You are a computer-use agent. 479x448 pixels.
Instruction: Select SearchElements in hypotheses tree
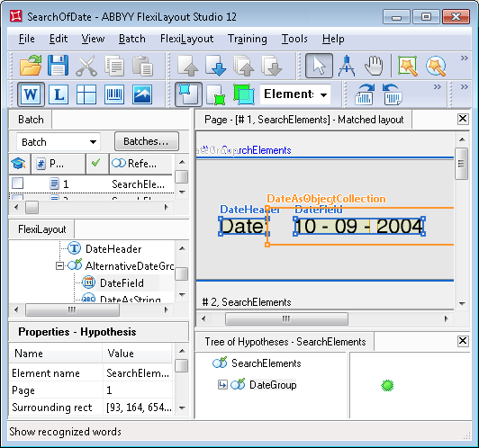(x=266, y=363)
